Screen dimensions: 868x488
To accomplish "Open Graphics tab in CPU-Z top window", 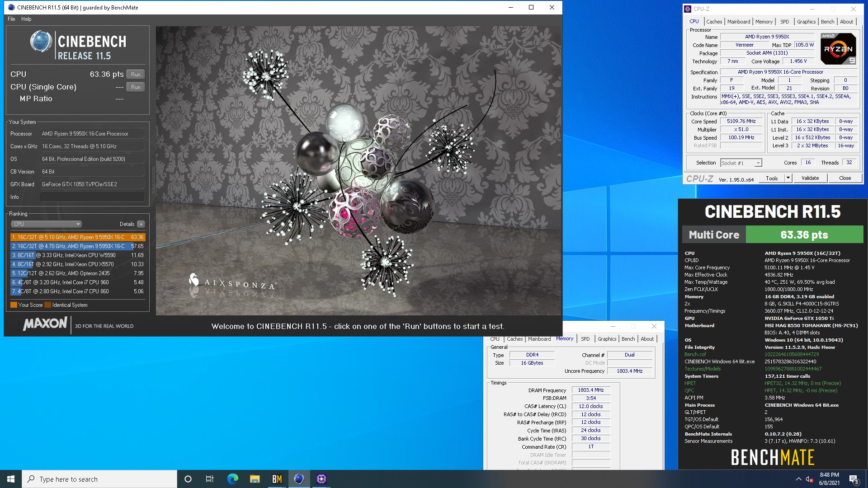I will coord(806,22).
